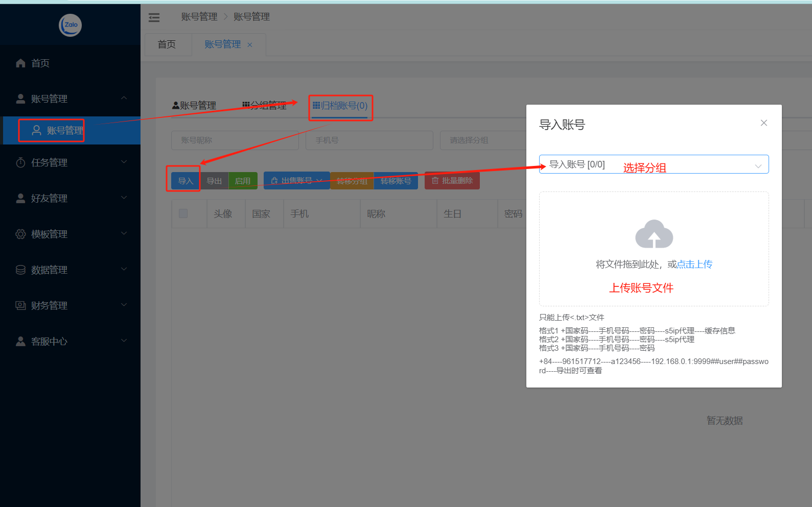
Task: Click the home icon next to 首页
Action: [20, 63]
